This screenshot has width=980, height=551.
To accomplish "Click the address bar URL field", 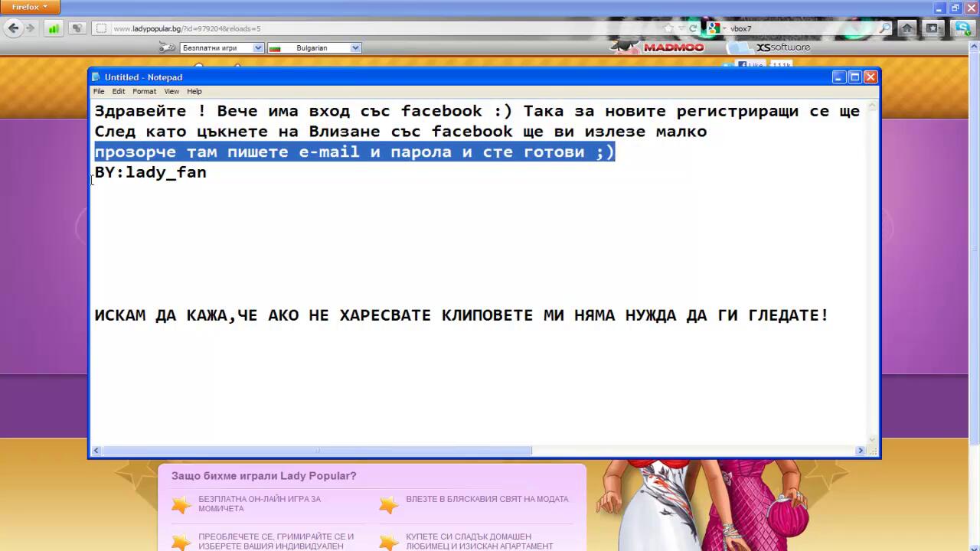I will click(383, 28).
